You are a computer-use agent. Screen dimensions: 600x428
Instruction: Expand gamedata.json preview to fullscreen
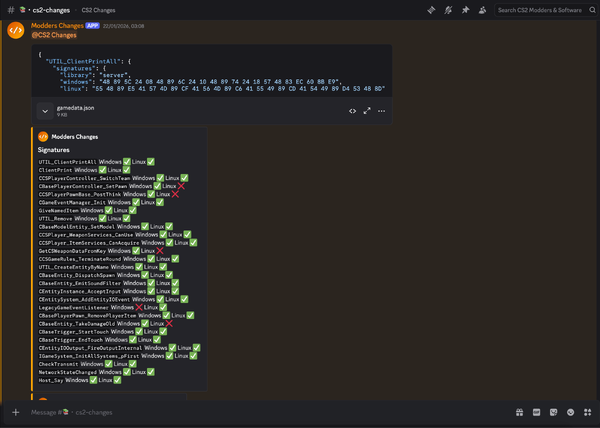367,111
